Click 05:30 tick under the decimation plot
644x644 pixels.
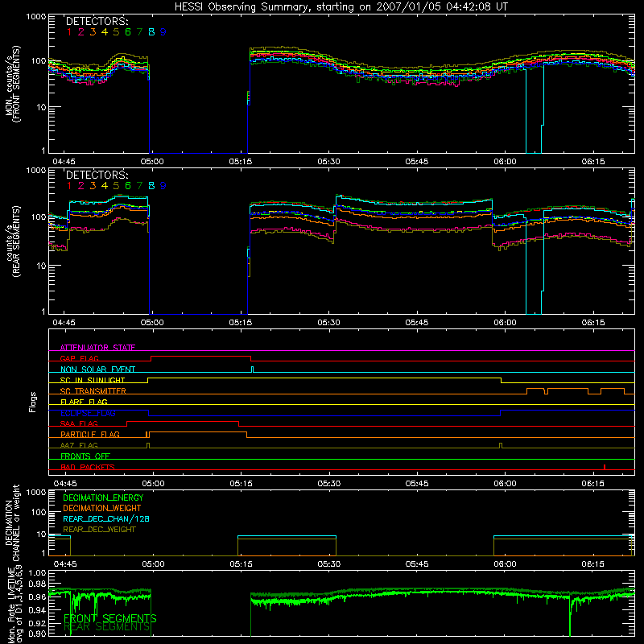[x=328, y=564]
